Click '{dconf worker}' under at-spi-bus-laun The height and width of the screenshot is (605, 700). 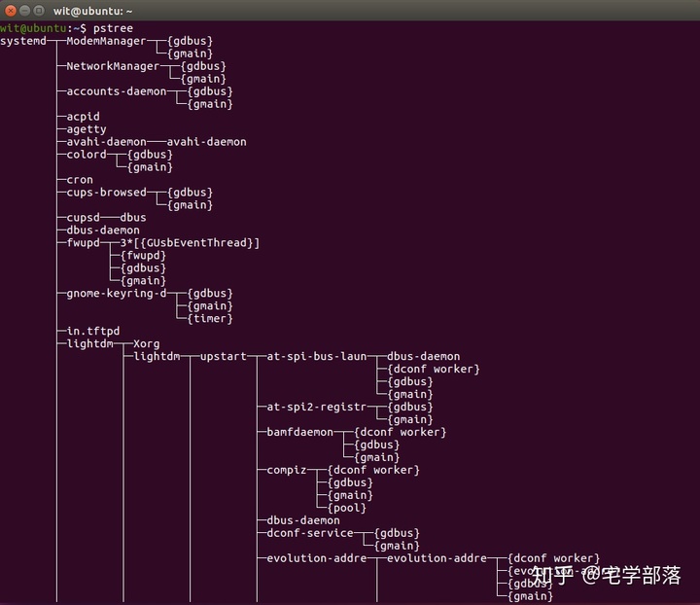[x=434, y=370]
